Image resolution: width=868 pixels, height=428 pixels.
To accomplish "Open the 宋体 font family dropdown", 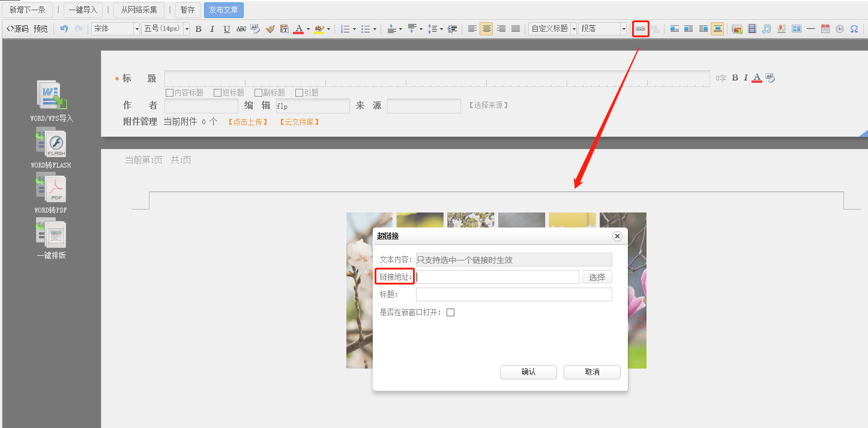I will [x=115, y=29].
